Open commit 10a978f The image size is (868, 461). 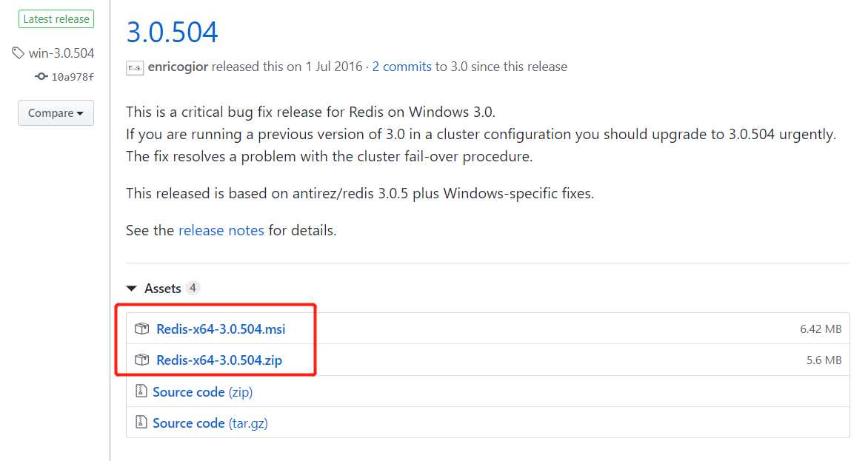(x=73, y=77)
